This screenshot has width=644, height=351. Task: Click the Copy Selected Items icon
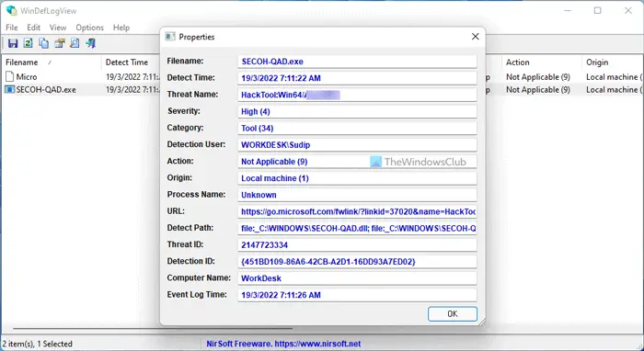43,43
